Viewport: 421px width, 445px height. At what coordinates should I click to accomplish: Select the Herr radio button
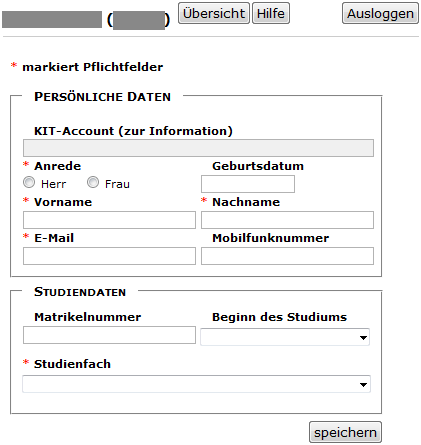click(29, 182)
